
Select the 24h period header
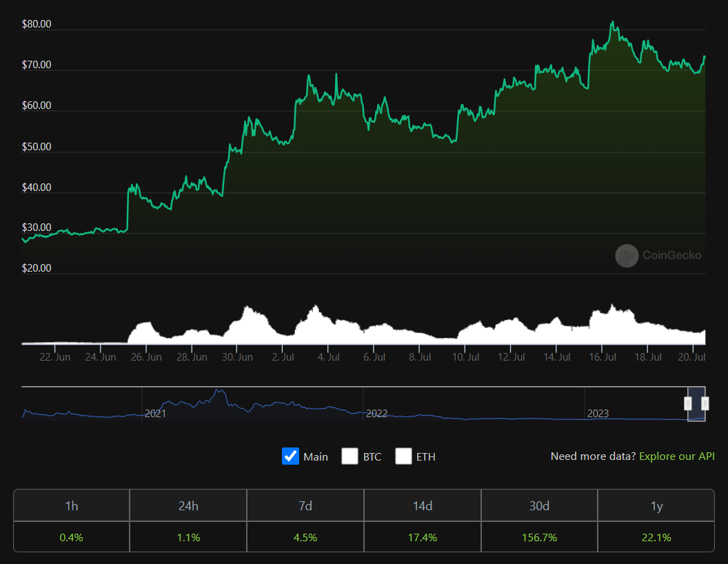pyautogui.click(x=188, y=505)
